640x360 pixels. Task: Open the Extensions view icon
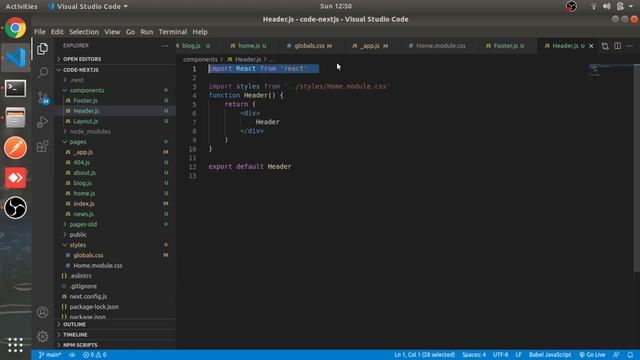click(42, 146)
